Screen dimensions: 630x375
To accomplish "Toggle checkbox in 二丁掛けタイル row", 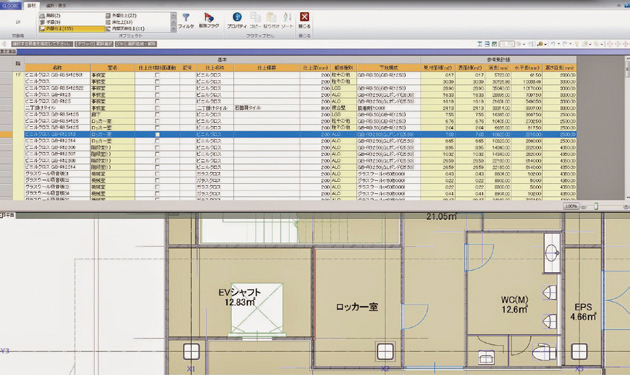I will tap(157, 108).
